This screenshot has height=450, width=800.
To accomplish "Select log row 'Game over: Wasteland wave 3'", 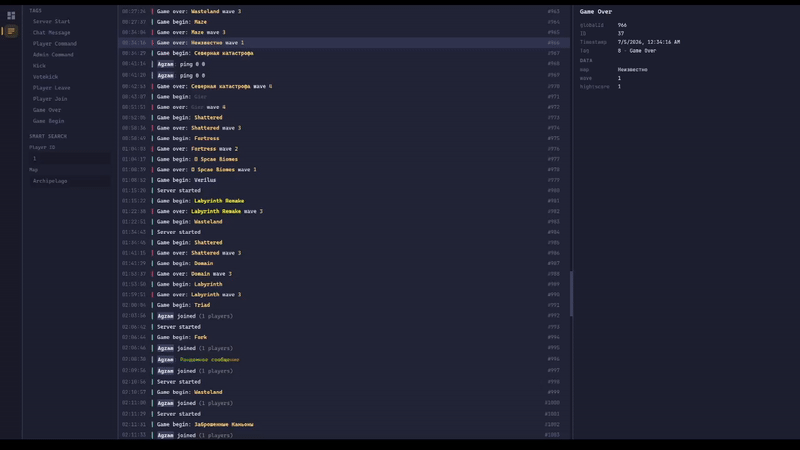I will [x=344, y=11].
